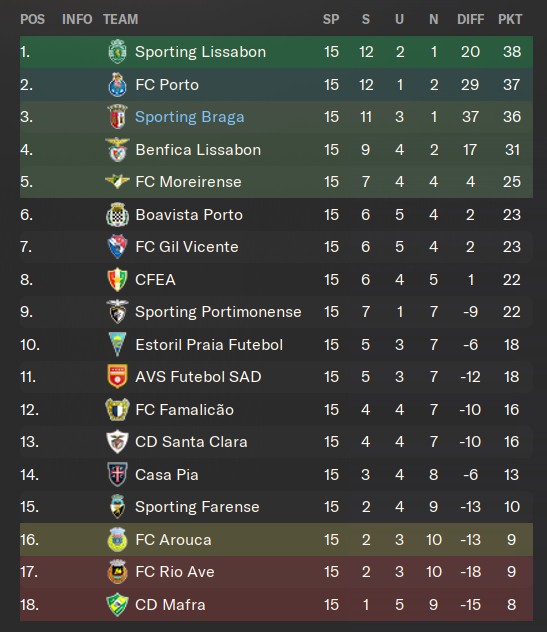Screen dimensions: 547x632
Task: Select the Casa Pia table row
Action: pyautogui.click(x=277, y=474)
